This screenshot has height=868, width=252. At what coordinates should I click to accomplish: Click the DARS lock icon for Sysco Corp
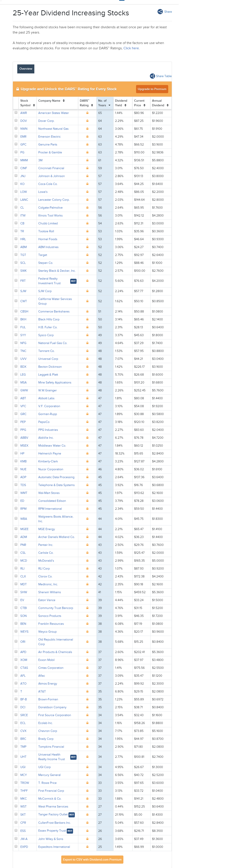click(87, 335)
